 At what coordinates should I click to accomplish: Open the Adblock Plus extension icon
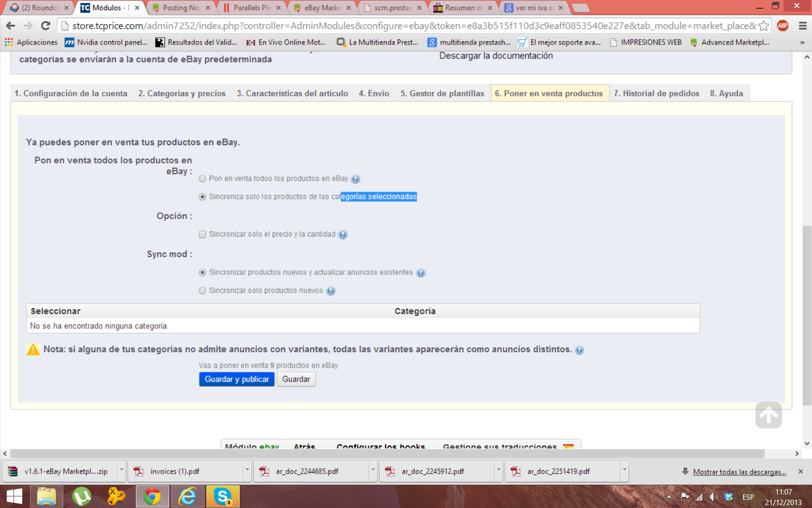click(783, 26)
